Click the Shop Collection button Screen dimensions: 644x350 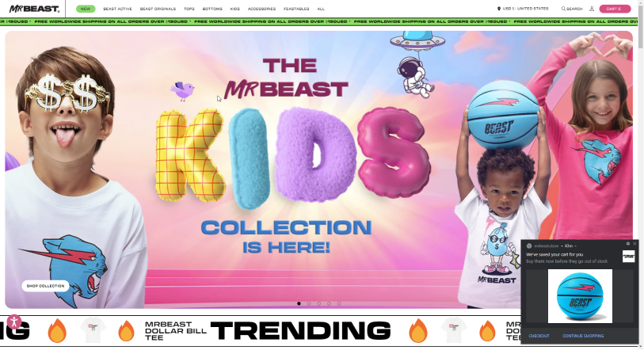click(46, 287)
